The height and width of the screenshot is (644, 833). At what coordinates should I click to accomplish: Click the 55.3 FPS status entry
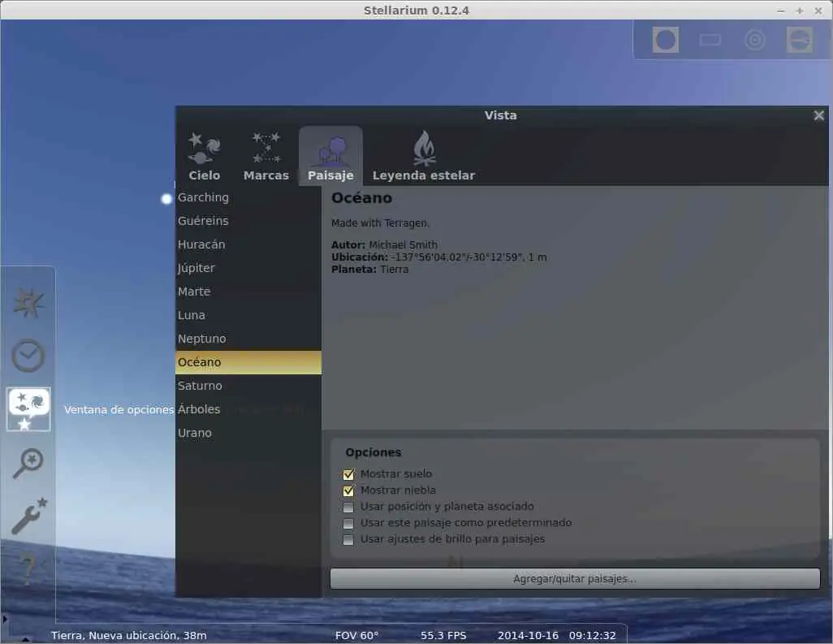point(443,636)
